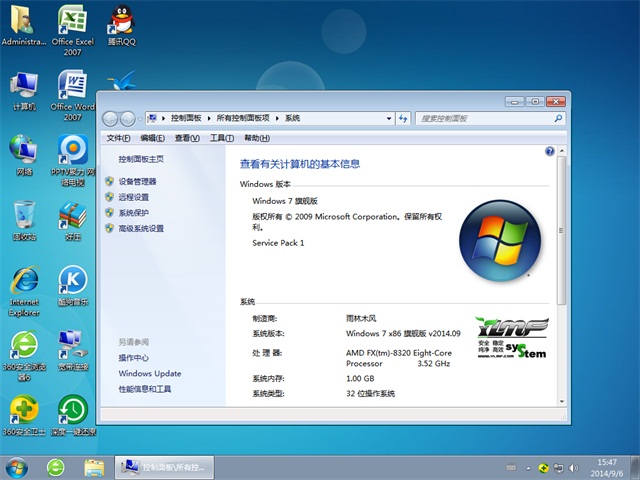Image resolution: width=640 pixels, height=480 pixels.
Task: Click the scrollbar up arrow
Action: point(562,151)
